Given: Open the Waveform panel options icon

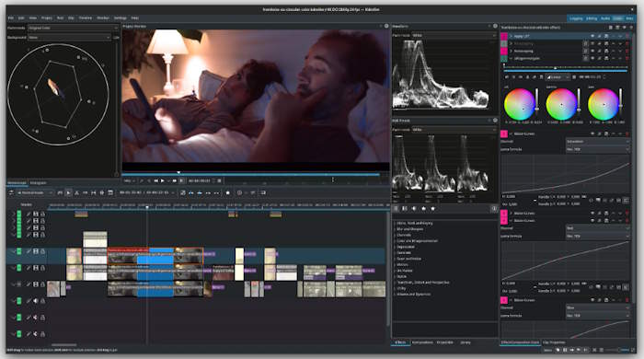Looking at the screenshot, I should [x=495, y=26].
